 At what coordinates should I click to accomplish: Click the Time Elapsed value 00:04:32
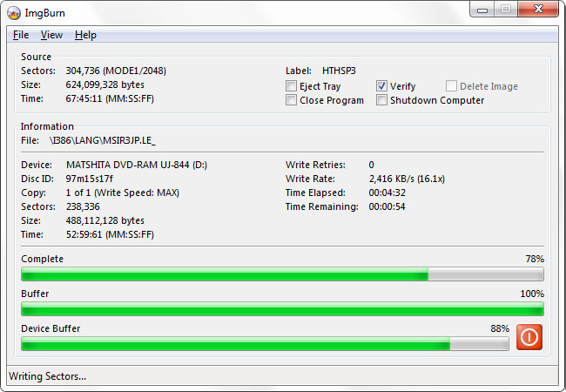[x=387, y=193]
